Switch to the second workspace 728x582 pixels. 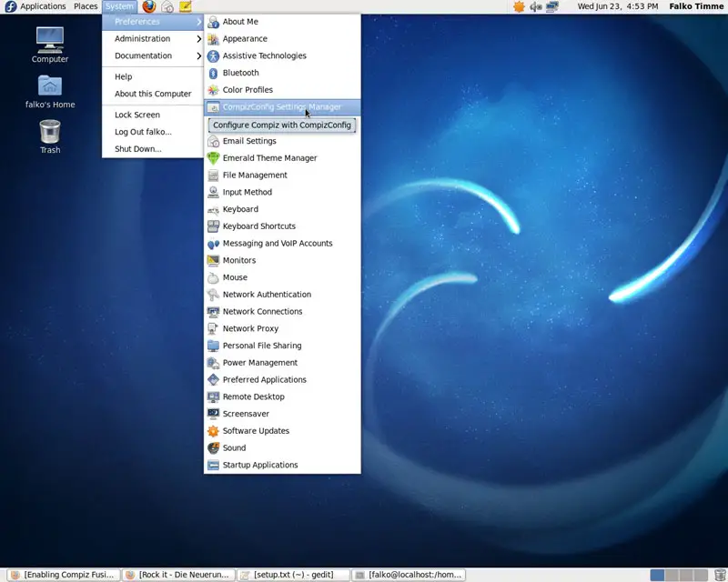pyautogui.click(x=672, y=575)
